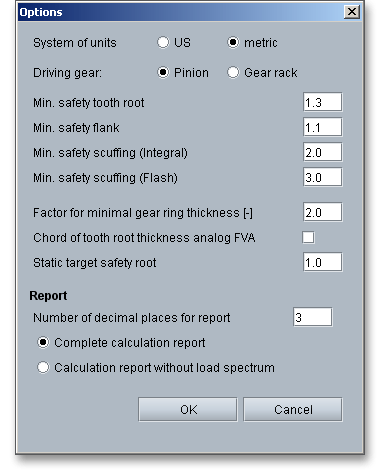Select the metric radio button
This screenshot has width=380, height=470.
[x=233, y=42]
